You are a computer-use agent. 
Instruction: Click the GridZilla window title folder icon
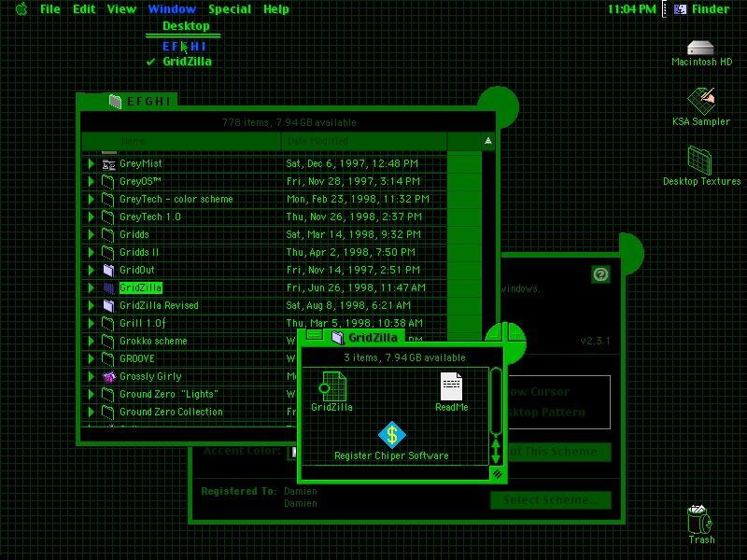point(338,338)
